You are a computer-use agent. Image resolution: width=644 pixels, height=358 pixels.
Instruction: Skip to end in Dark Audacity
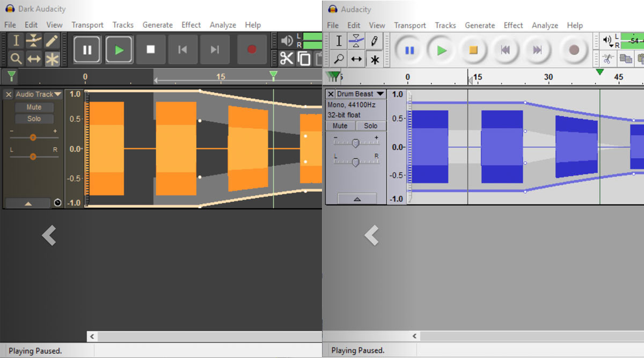click(215, 50)
